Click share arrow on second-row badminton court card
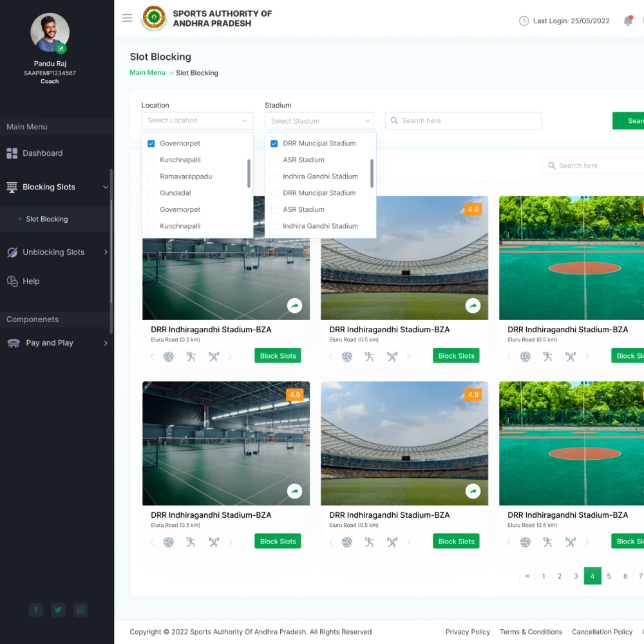644x644 pixels. point(294,491)
